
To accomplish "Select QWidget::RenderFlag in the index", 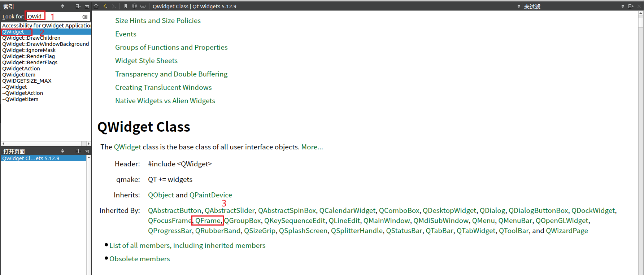I will [47, 56].
